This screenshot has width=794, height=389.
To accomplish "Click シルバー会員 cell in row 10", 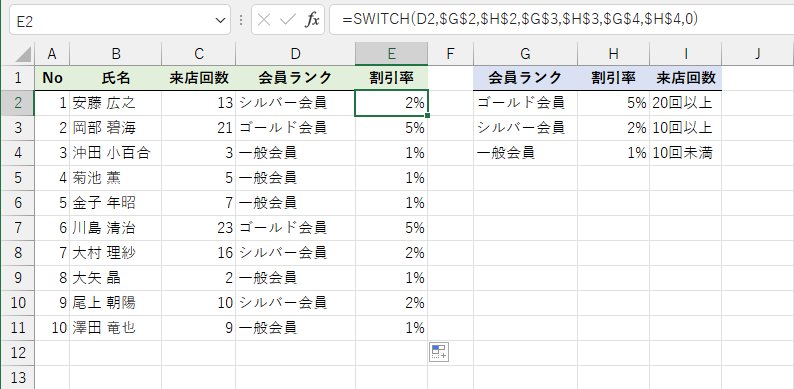I will tap(295, 303).
